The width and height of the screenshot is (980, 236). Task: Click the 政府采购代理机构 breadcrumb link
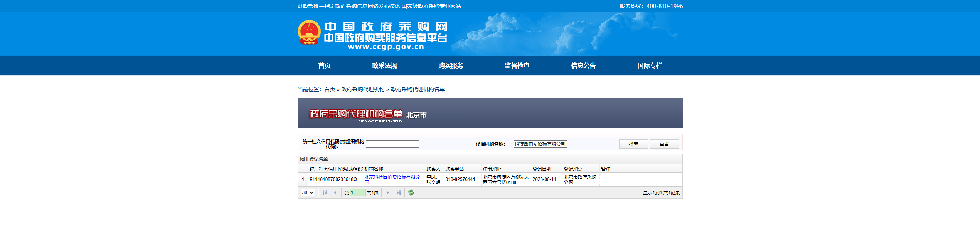363,89
